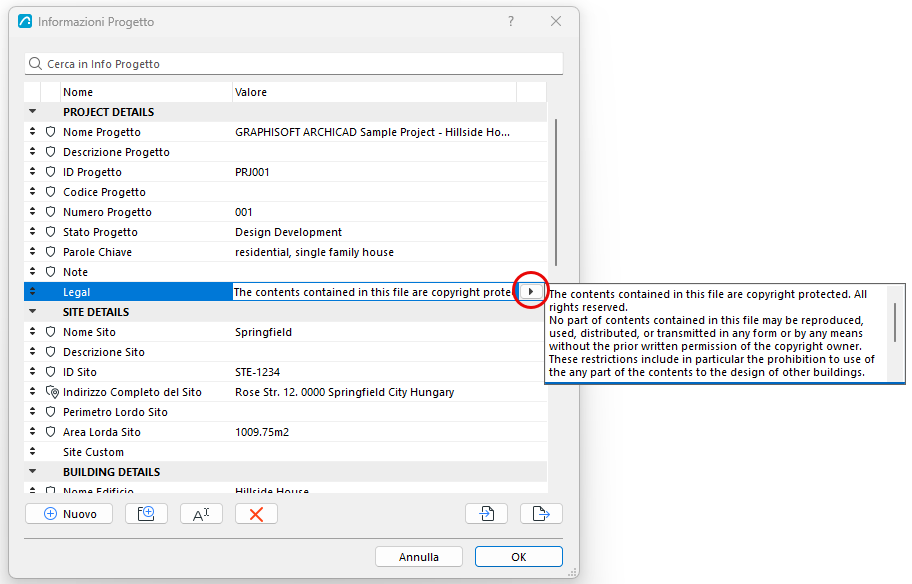Collapse the PROJECT DETAILS group
Viewport: 912px width, 584px height.
pos(33,112)
